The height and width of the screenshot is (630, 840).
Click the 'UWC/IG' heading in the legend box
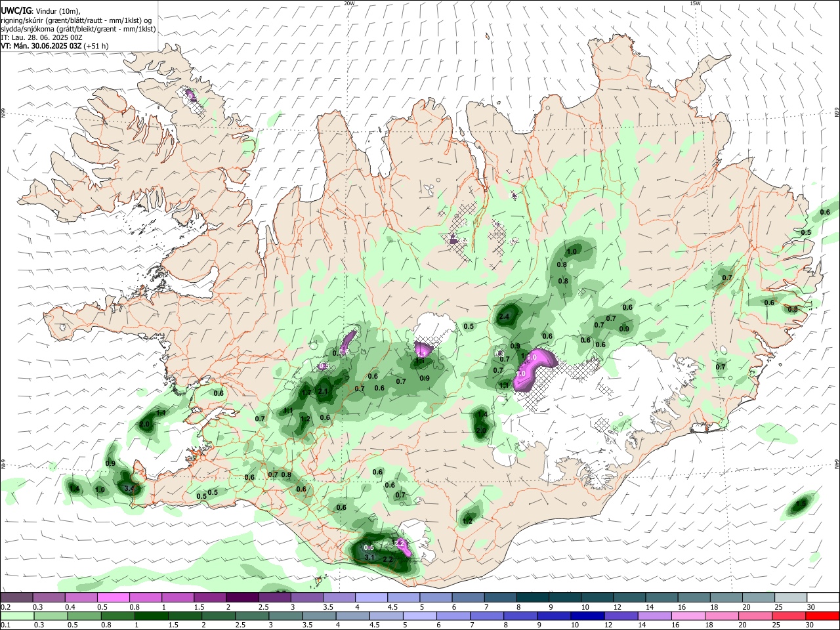(16, 10)
